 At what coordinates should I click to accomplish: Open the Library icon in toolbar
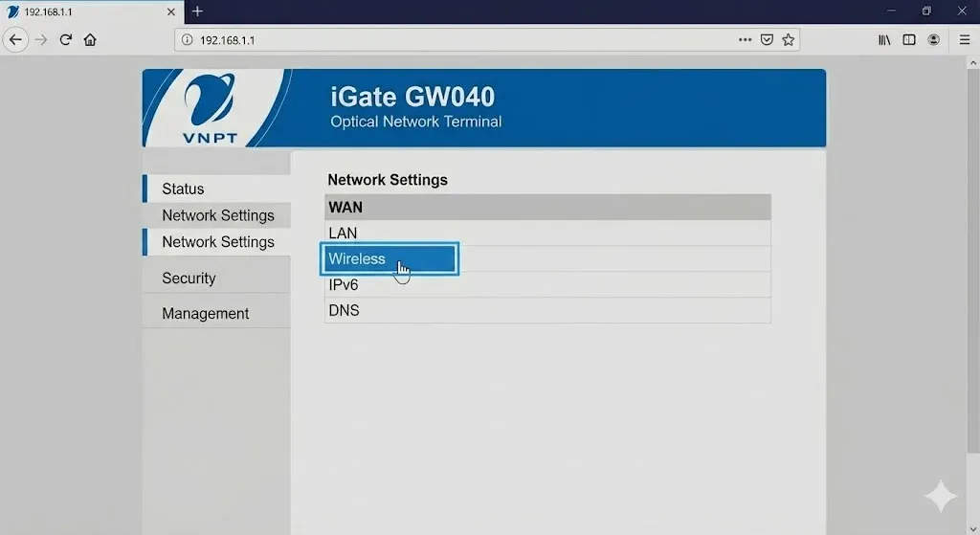click(884, 40)
